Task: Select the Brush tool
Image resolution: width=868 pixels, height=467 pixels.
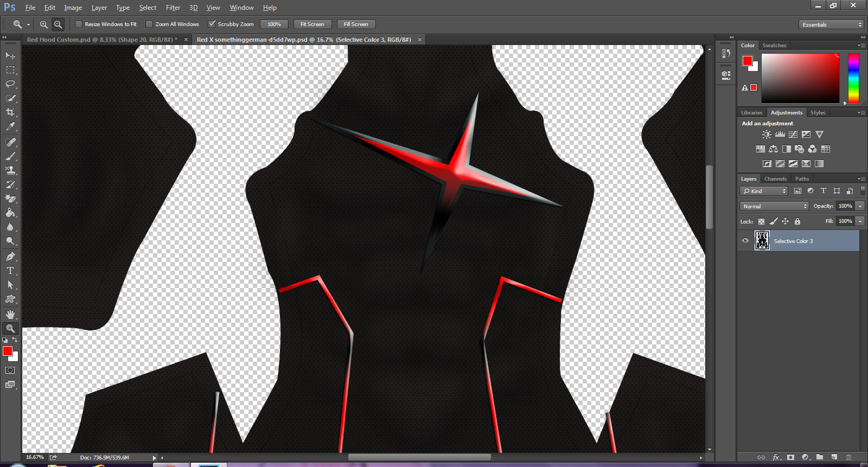Action: coord(10,156)
